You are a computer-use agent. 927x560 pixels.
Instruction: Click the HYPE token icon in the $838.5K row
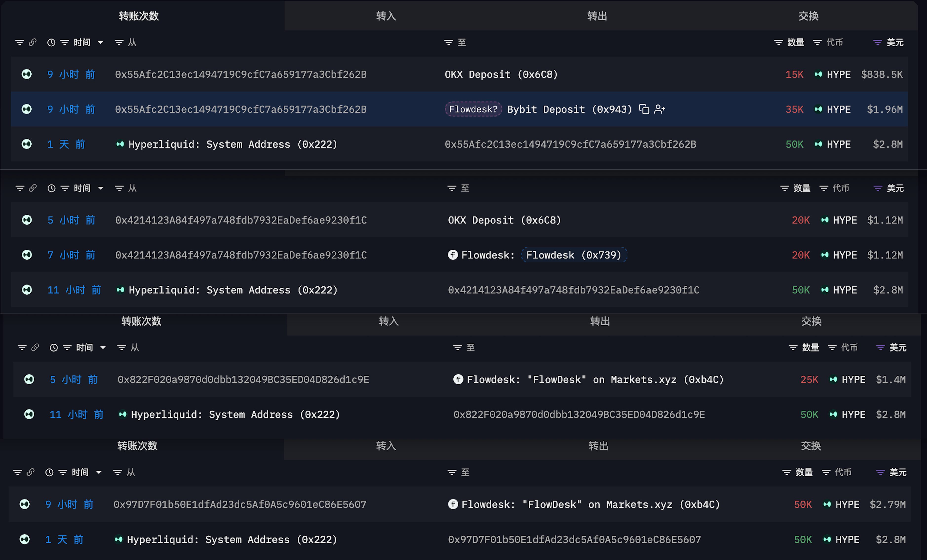818,74
